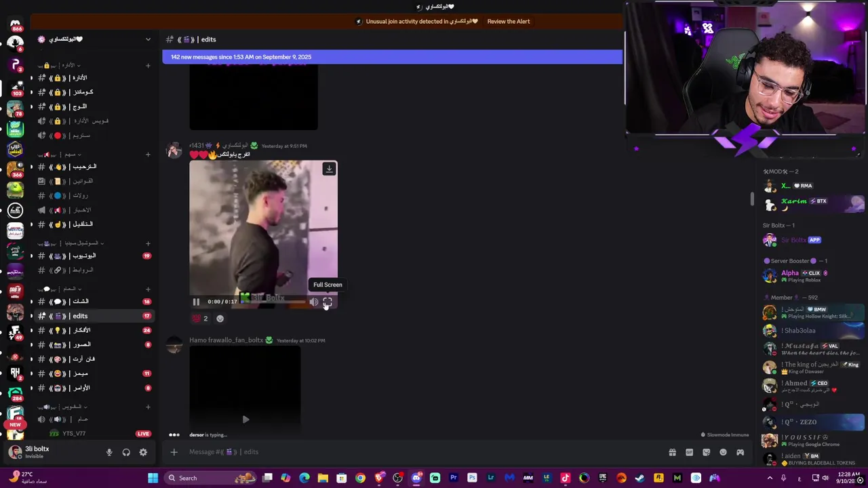This screenshot has height=488, width=868.
Task: Add a reaction with the smiley icon
Action: click(220, 319)
